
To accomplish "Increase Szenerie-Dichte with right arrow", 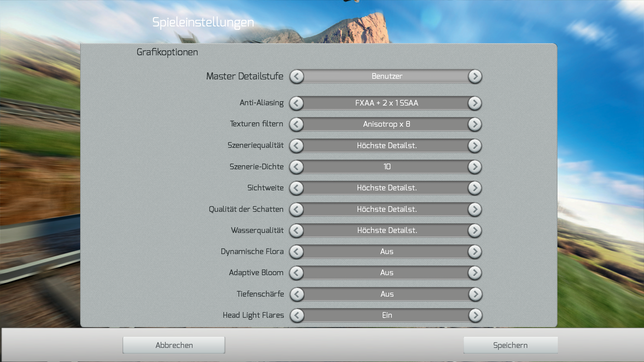I will coord(475,167).
